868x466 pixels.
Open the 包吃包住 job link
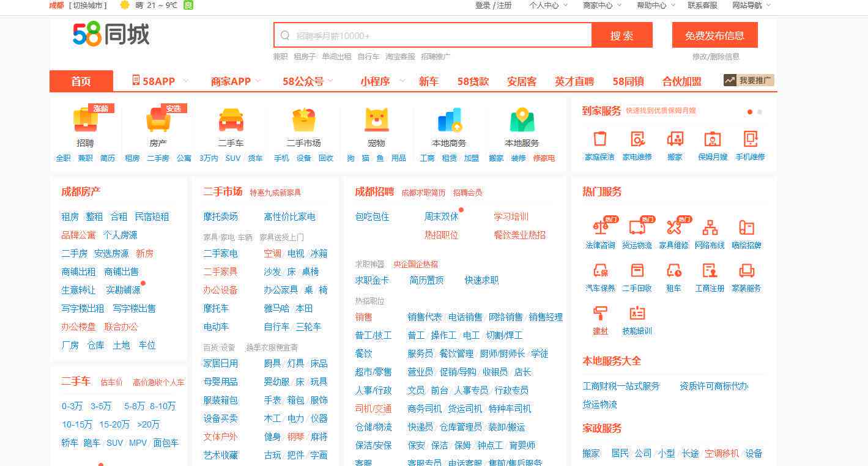(x=372, y=216)
